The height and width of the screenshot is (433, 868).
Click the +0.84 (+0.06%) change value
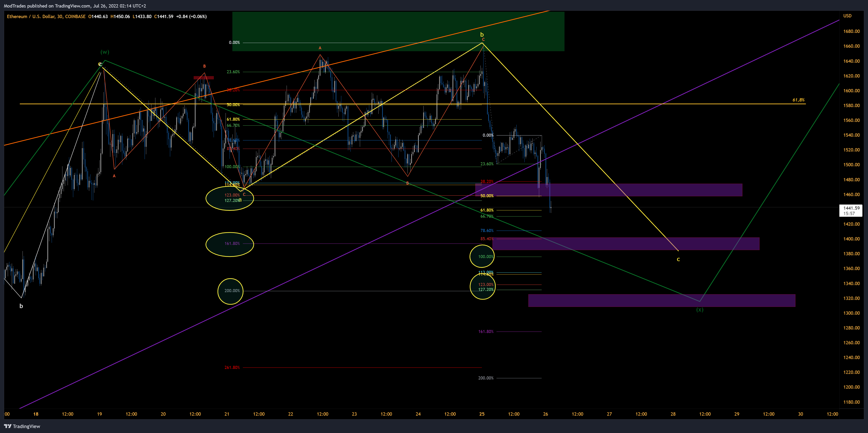click(191, 16)
